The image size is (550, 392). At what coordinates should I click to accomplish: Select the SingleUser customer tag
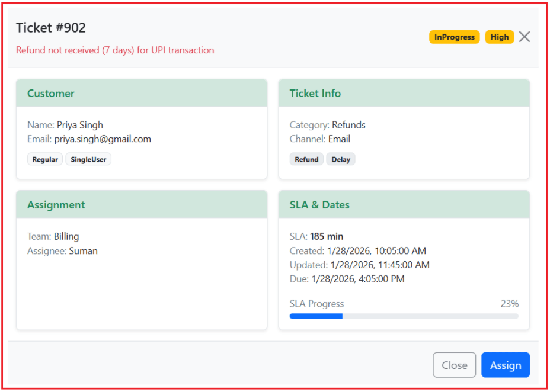[88, 159]
